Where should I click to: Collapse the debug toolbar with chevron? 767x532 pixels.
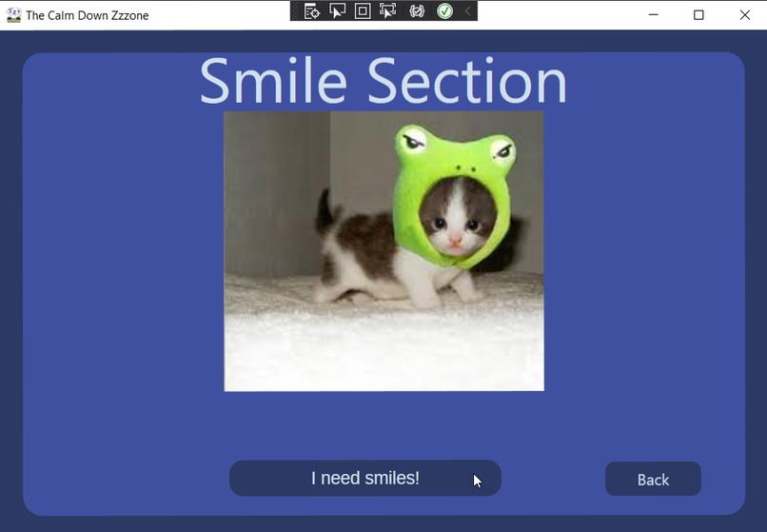pyautogui.click(x=467, y=10)
